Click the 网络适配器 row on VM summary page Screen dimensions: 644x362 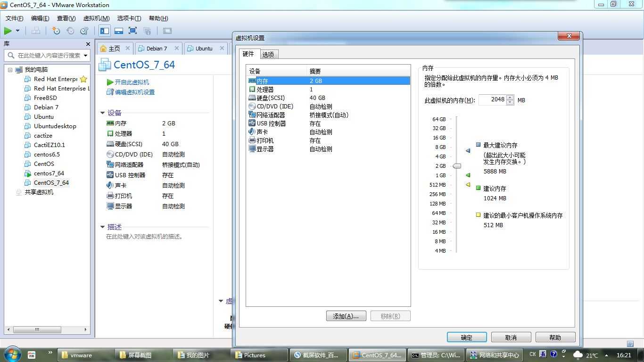pyautogui.click(x=153, y=165)
